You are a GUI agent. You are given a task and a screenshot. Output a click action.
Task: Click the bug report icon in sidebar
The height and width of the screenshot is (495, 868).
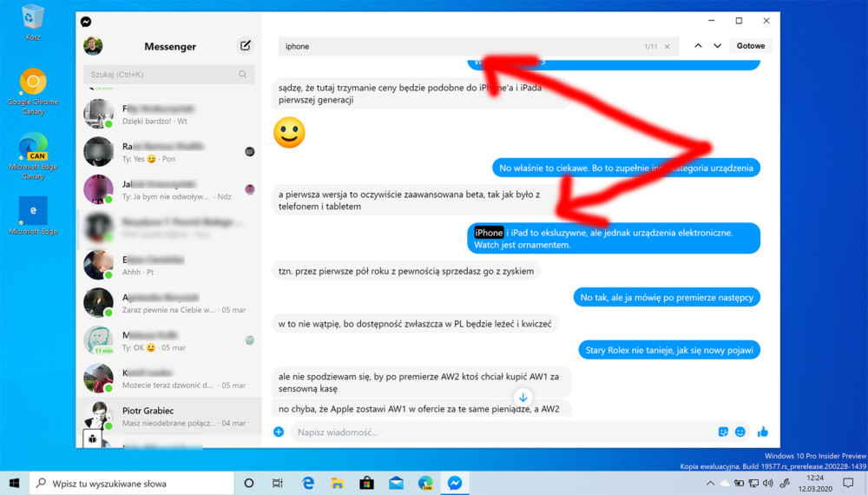(x=93, y=439)
